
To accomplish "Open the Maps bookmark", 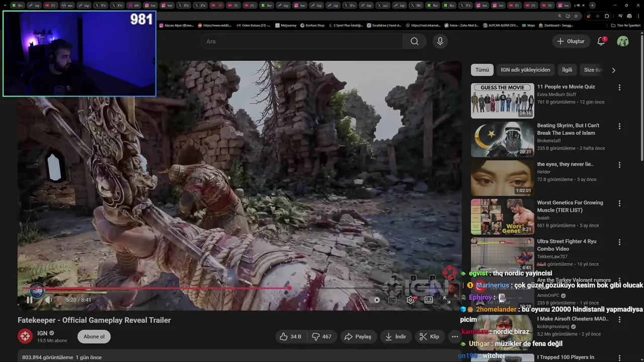I will [529, 25].
